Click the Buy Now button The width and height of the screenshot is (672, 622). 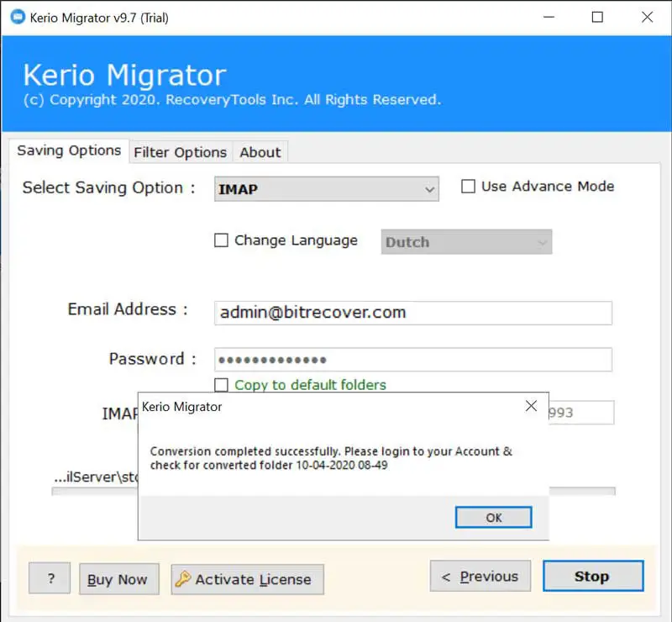(119, 579)
